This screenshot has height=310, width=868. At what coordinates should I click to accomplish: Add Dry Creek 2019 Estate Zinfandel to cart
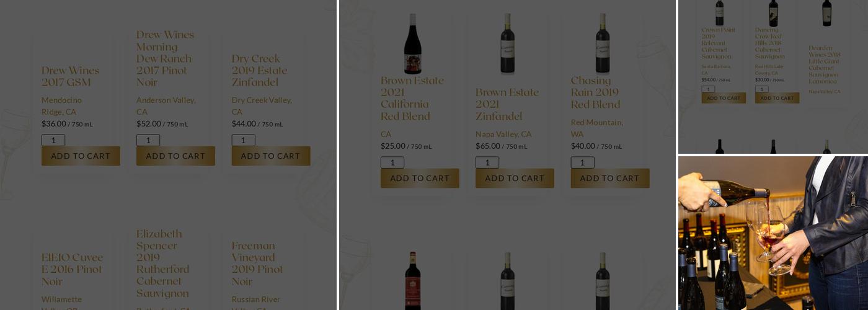270,156
